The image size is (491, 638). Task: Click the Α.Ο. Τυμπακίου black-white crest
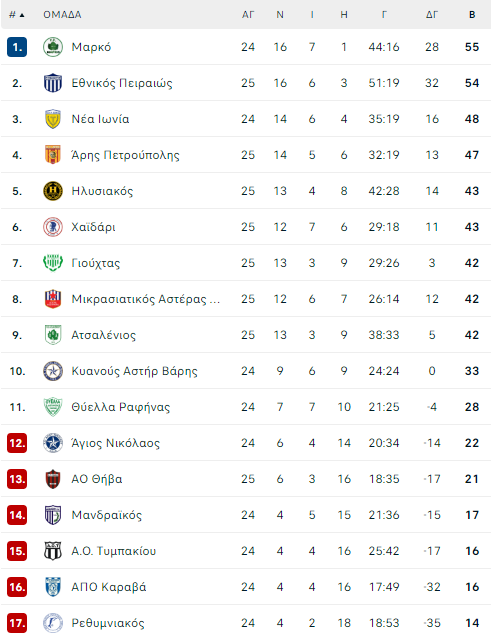(x=53, y=551)
